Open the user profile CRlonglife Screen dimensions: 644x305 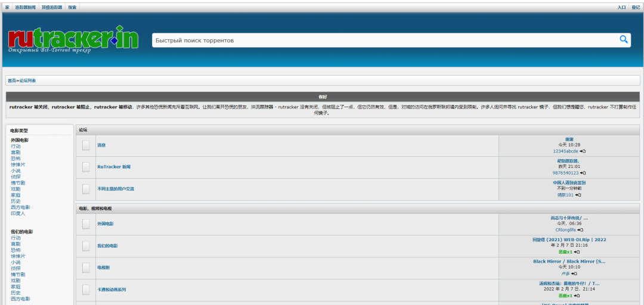tap(565, 231)
